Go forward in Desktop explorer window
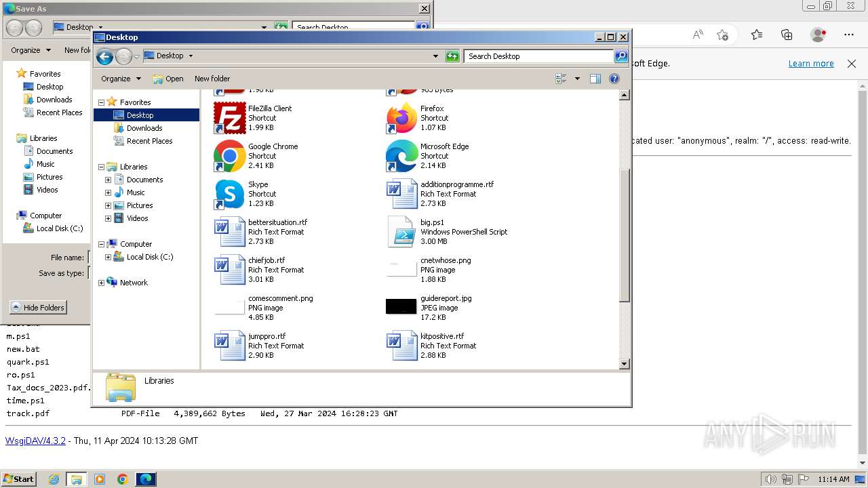This screenshot has width=868, height=488. 123,56
